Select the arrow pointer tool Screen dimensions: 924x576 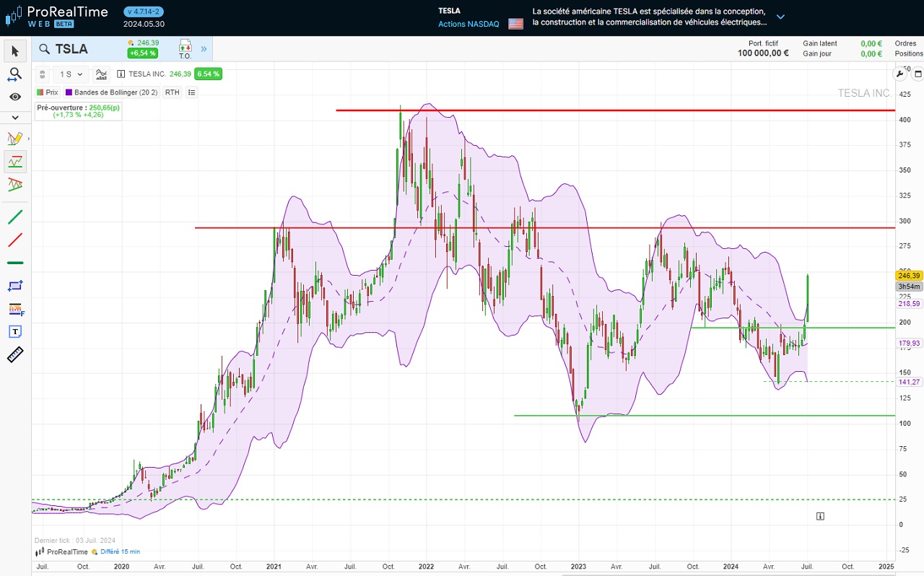pyautogui.click(x=14, y=51)
